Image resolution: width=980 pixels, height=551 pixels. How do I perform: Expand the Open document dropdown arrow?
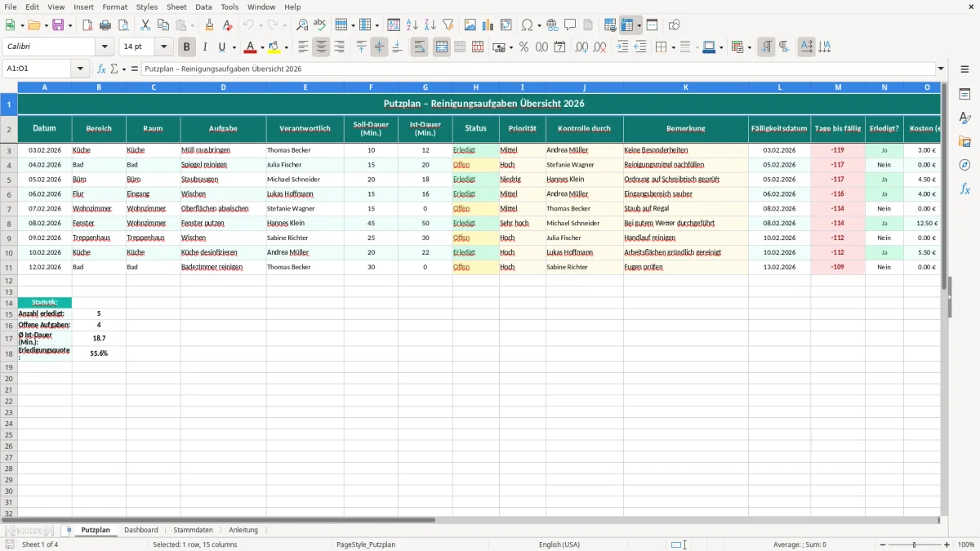(45, 25)
